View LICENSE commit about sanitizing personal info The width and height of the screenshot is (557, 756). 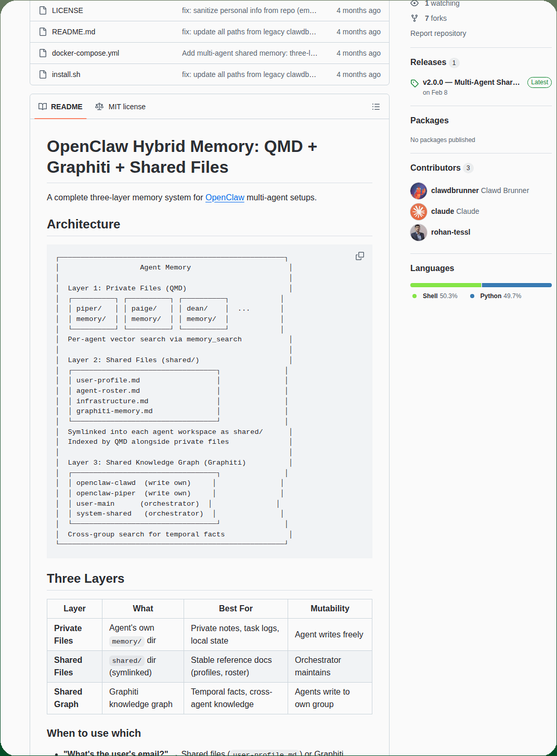click(x=249, y=10)
